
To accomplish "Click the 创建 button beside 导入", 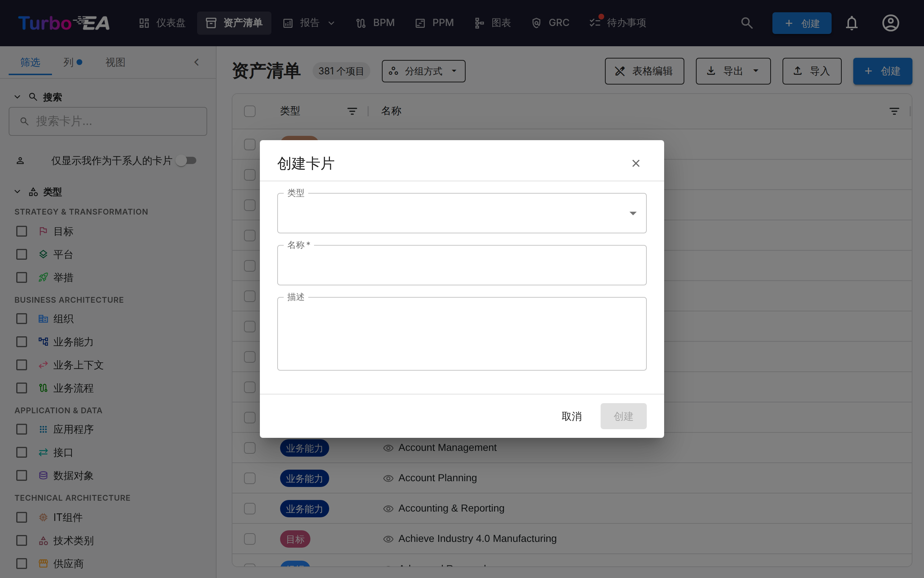I will [x=883, y=71].
